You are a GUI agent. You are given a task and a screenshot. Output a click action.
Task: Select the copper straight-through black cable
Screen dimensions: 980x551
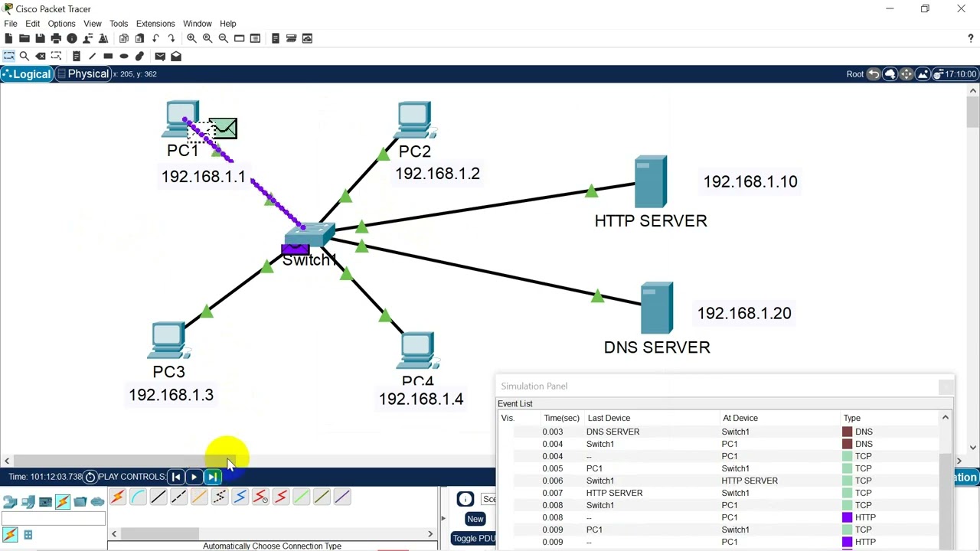click(158, 497)
